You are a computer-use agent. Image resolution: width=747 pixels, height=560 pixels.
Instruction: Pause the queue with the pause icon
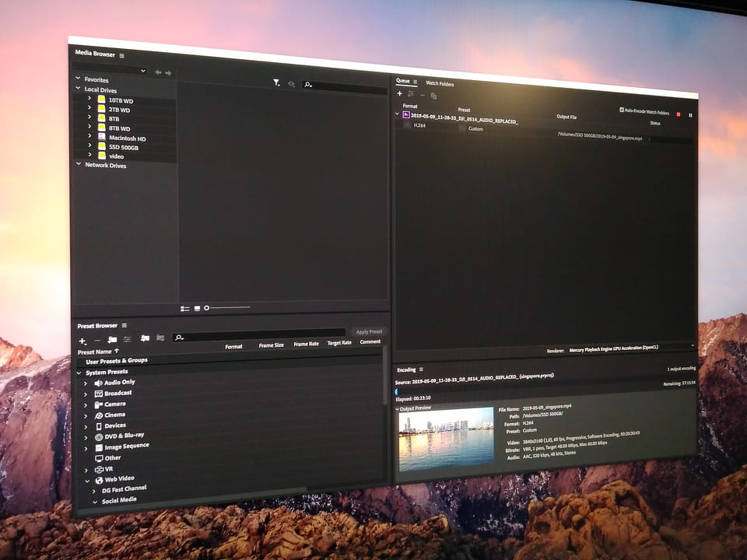point(690,115)
